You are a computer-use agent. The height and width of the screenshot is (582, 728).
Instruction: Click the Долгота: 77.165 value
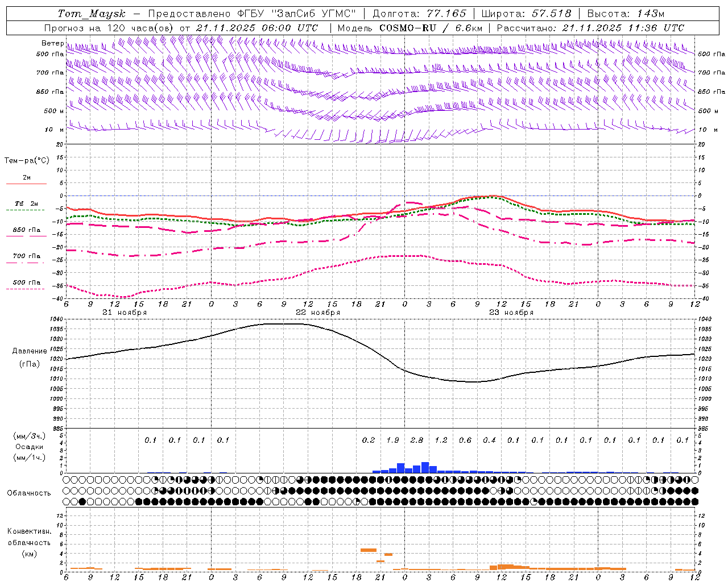coord(419,14)
